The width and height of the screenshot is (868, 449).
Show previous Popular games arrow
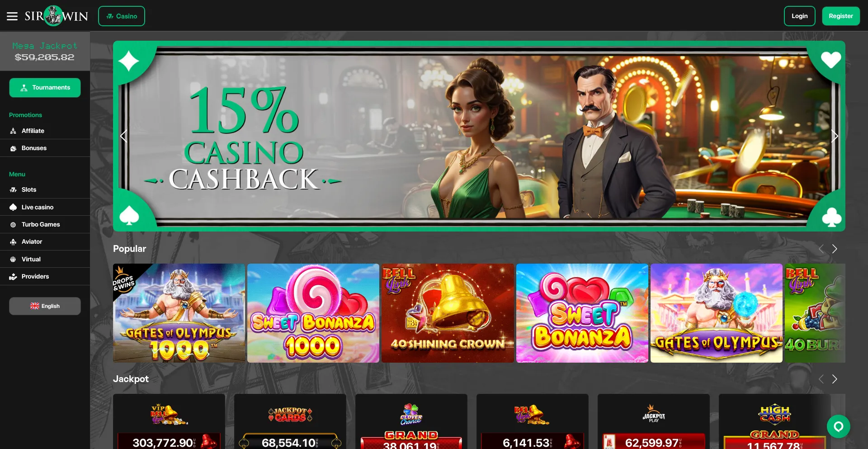[821, 249]
